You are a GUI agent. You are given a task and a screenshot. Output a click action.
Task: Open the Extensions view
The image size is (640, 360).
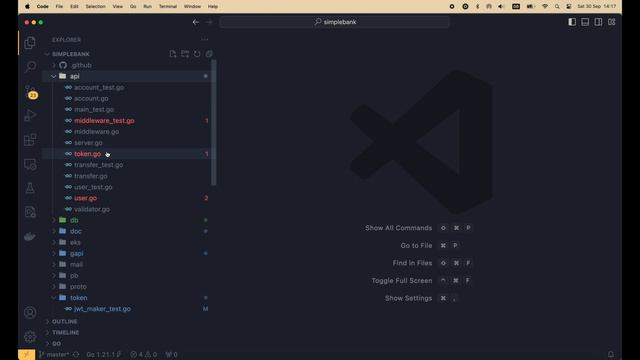30,140
